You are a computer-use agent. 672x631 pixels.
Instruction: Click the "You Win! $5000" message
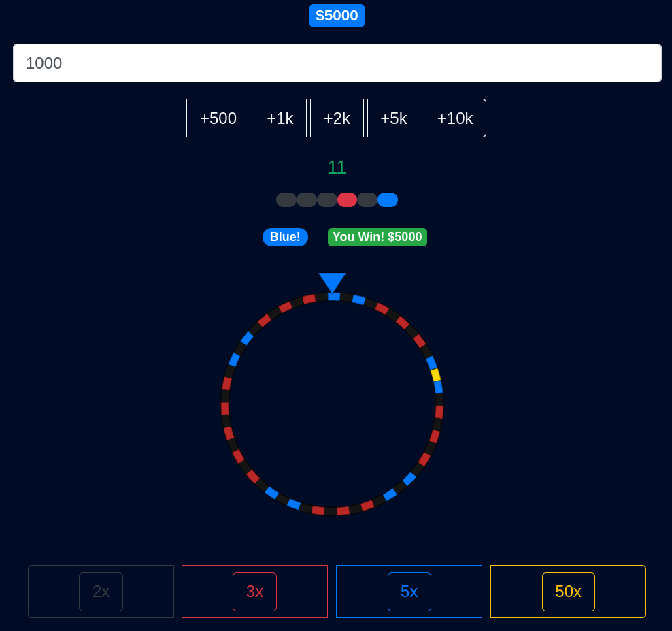(x=377, y=237)
